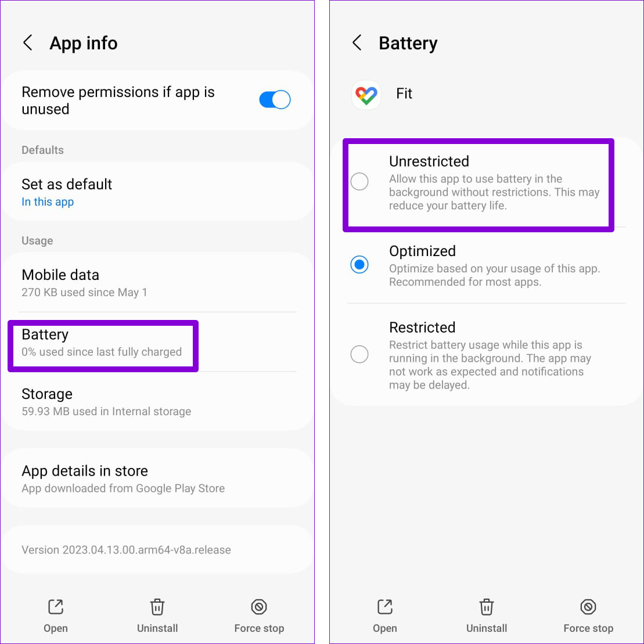Open Set as default settings
This screenshot has width=644, height=644.
[157, 192]
